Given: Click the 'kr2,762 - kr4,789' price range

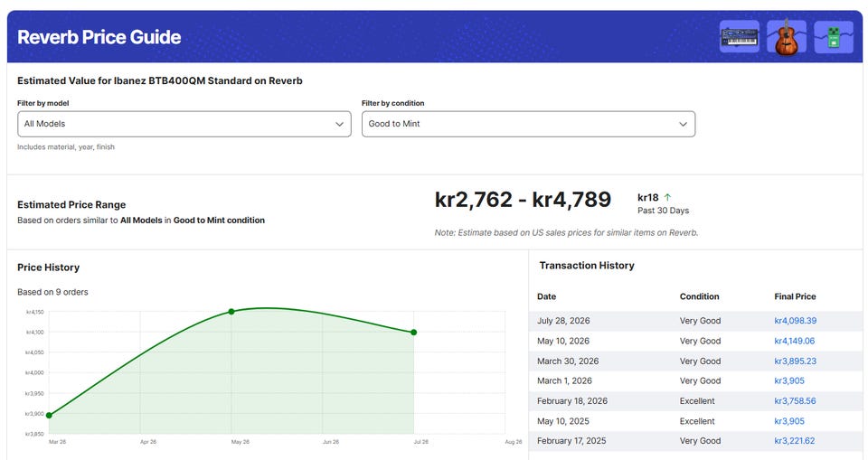Looking at the screenshot, I should point(523,200).
